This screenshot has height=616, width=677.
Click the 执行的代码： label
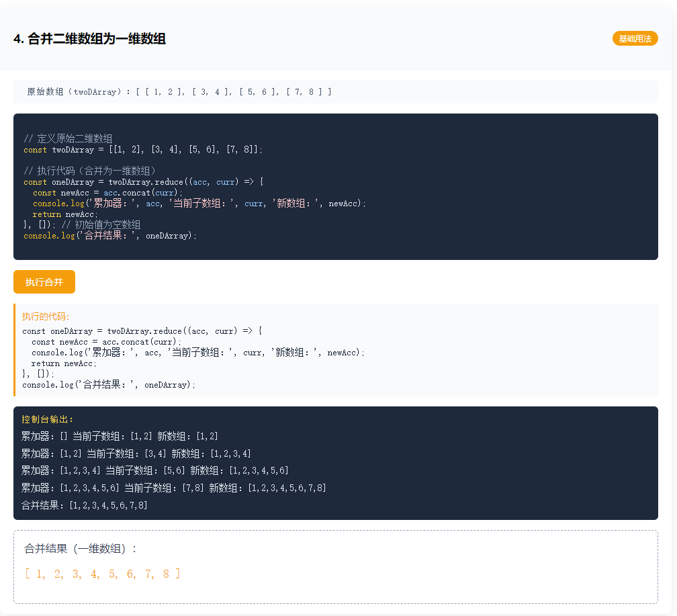tap(46, 316)
